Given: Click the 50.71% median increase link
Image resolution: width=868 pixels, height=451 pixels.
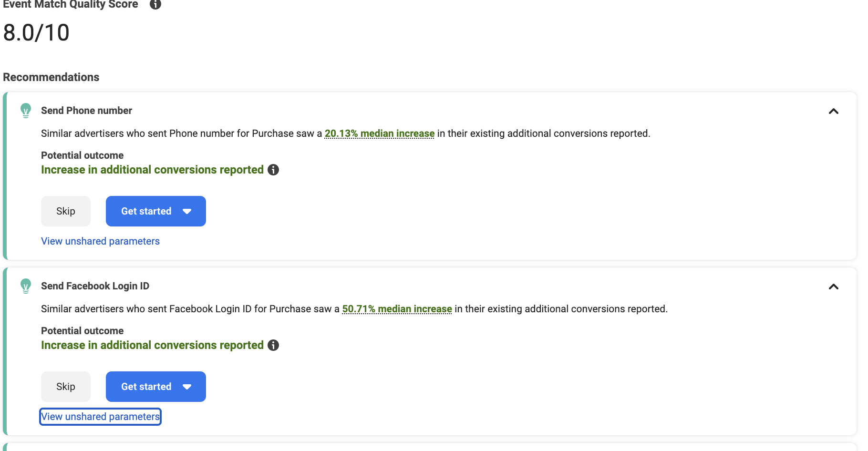Looking at the screenshot, I should point(397,309).
